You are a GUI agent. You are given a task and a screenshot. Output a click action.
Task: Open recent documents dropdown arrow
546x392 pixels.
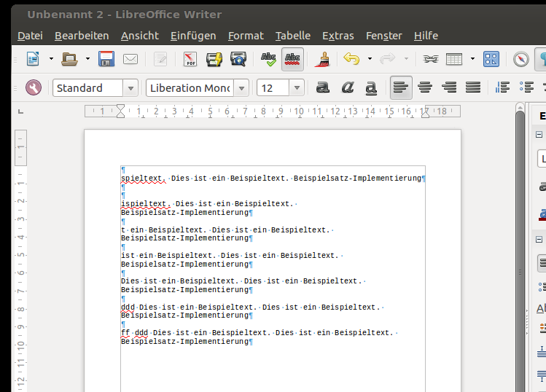(87, 59)
